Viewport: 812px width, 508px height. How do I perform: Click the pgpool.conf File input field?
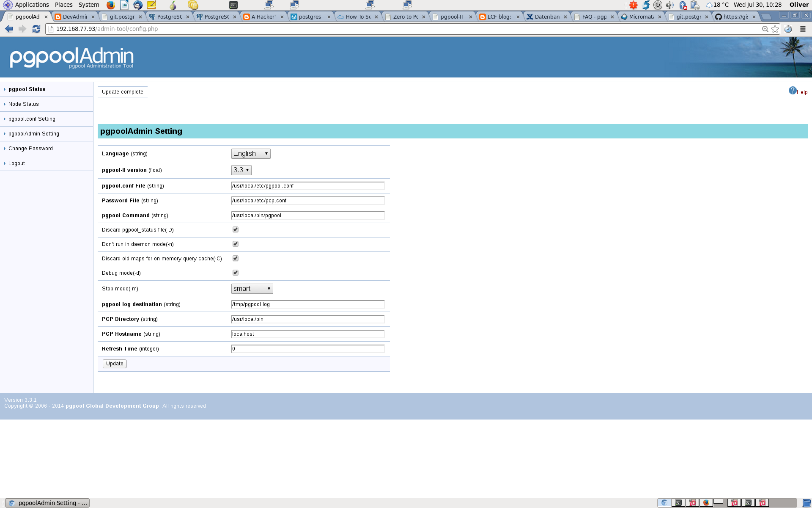pos(308,186)
